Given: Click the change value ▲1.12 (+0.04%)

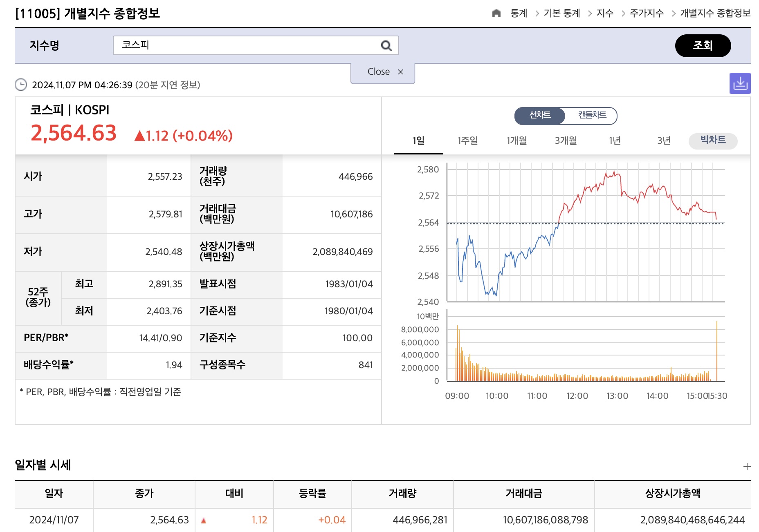Looking at the screenshot, I should click(x=183, y=136).
